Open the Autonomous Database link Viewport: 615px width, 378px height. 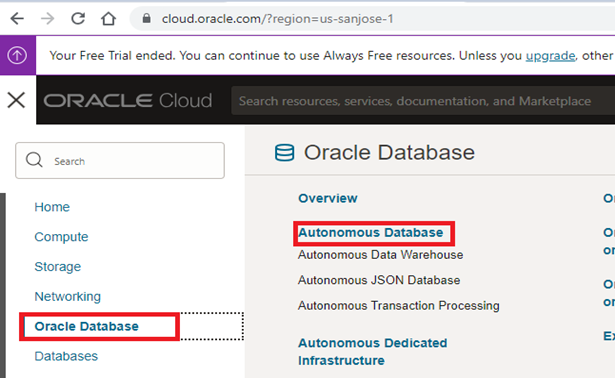[371, 233]
